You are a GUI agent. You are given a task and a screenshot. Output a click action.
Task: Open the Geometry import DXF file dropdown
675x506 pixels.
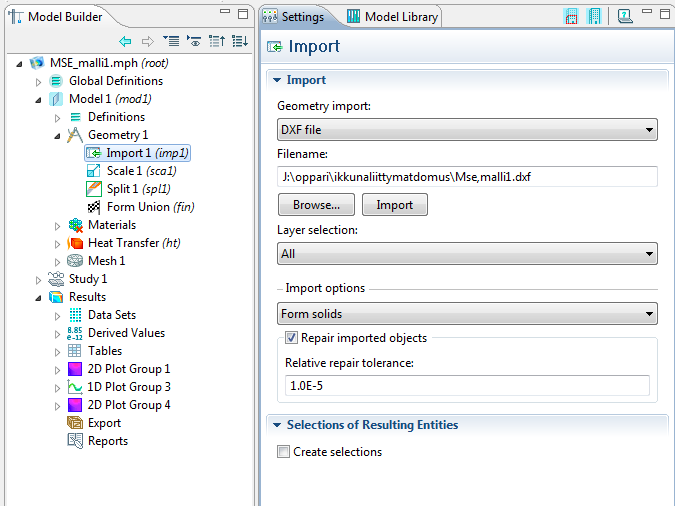coord(467,130)
